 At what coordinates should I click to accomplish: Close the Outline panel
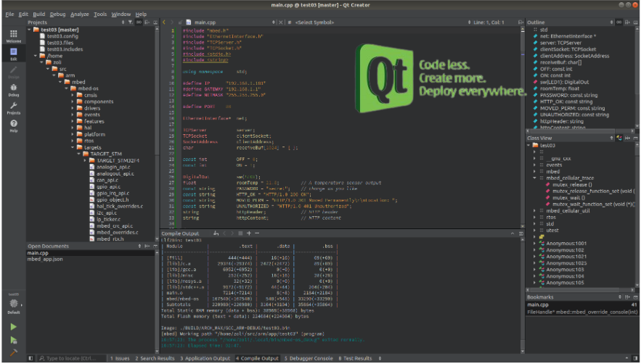click(636, 22)
